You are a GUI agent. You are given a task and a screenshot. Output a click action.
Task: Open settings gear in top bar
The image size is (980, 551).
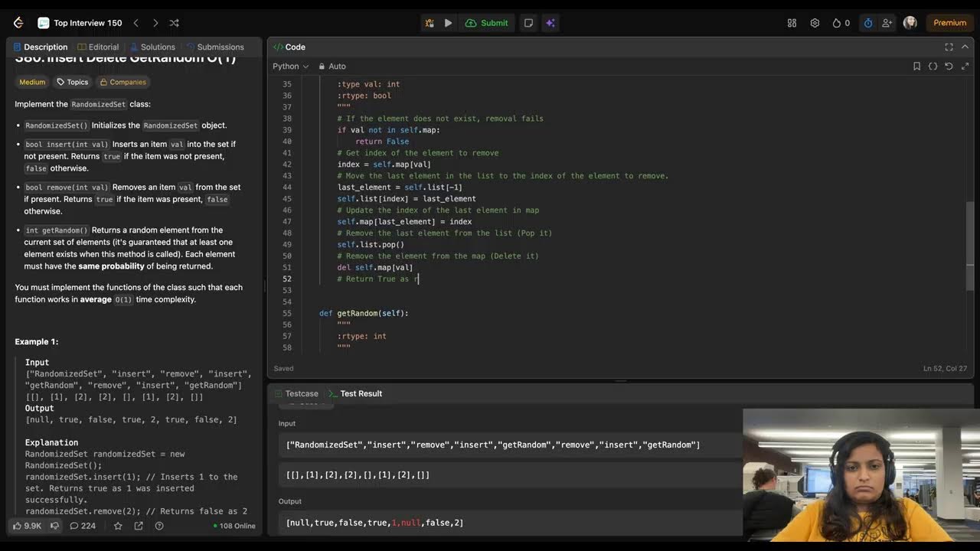[815, 23]
